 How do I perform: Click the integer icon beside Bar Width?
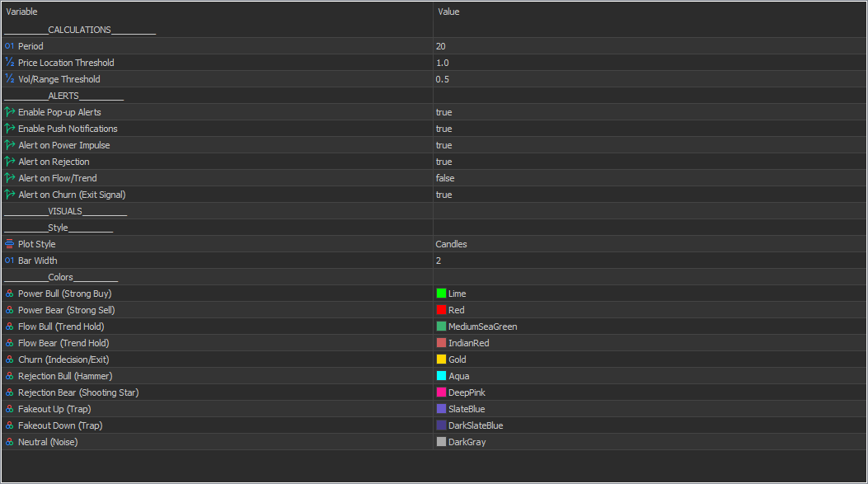coord(9,261)
